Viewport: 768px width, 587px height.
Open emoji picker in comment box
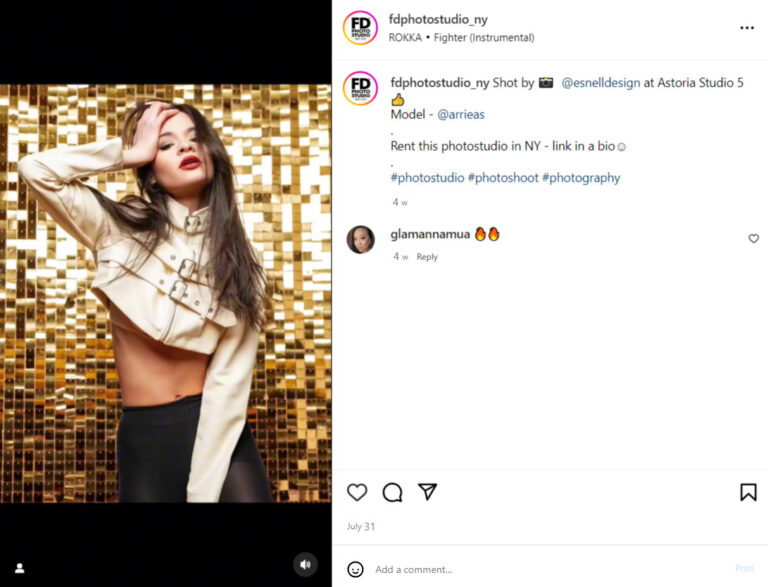355,569
